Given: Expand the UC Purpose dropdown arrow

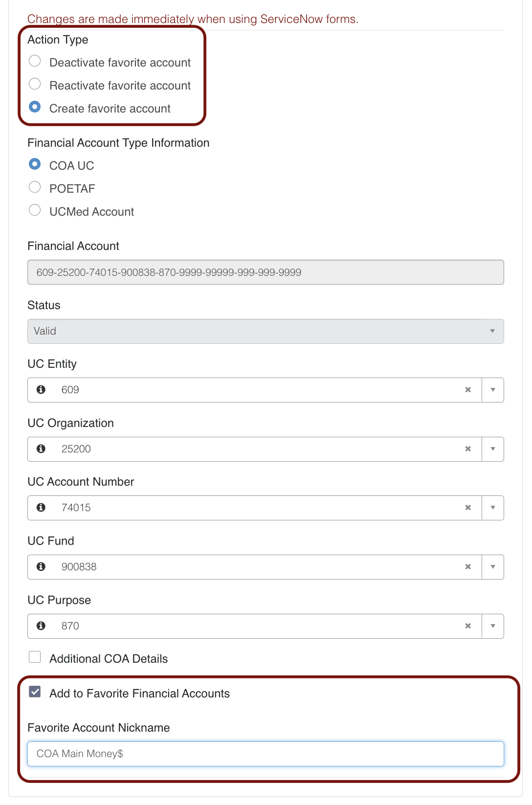Looking at the screenshot, I should [493, 626].
